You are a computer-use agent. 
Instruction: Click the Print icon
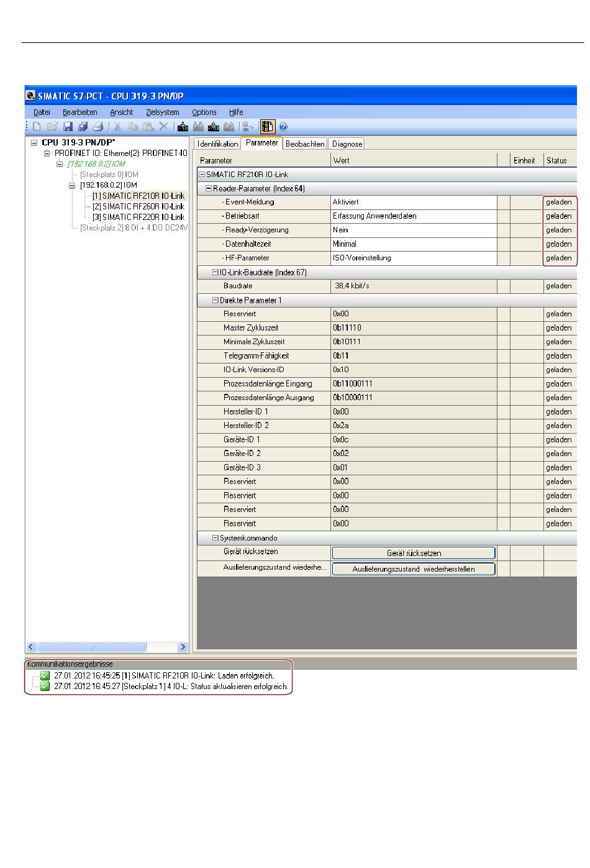(98, 127)
